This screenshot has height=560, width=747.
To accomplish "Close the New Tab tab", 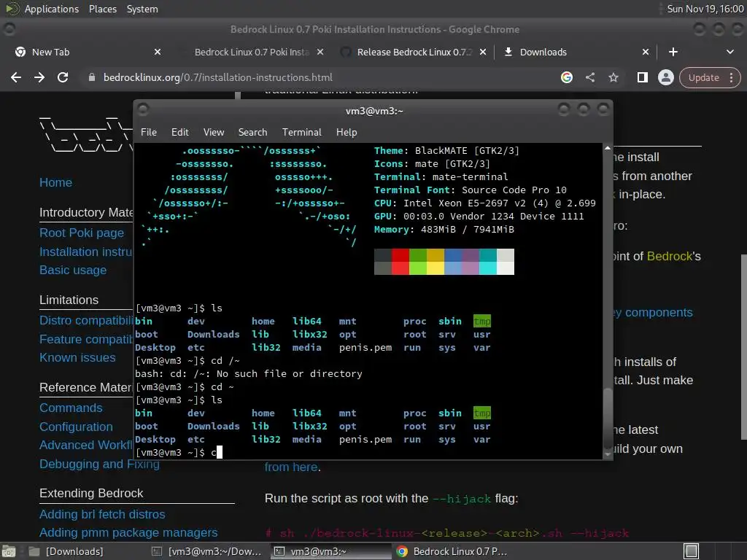I will 158,52.
